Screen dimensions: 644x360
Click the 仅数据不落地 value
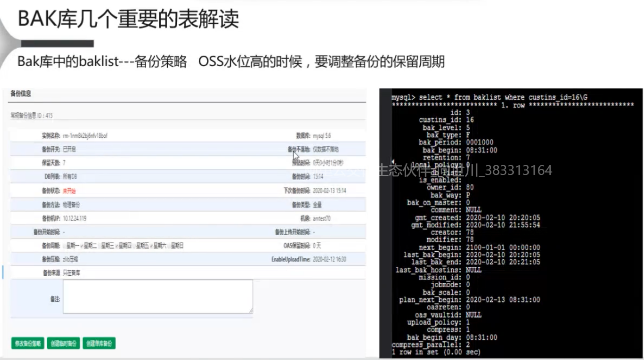(x=326, y=149)
